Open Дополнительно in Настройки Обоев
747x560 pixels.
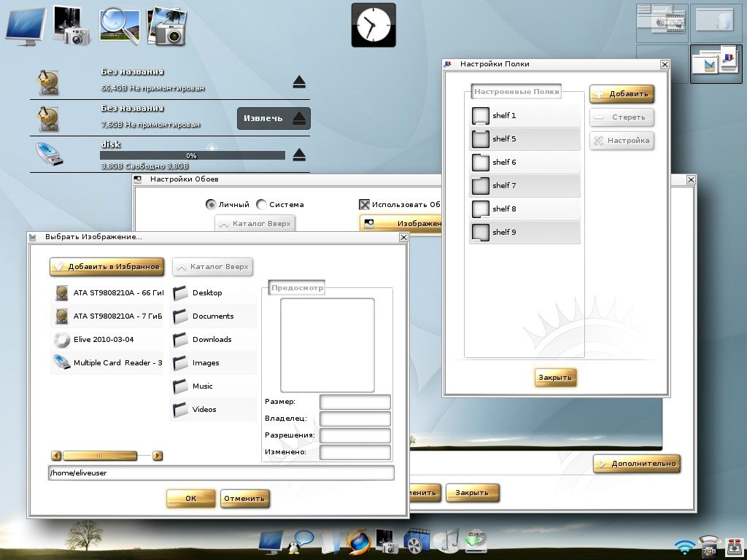pyautogui.click(x=637, y=463)
